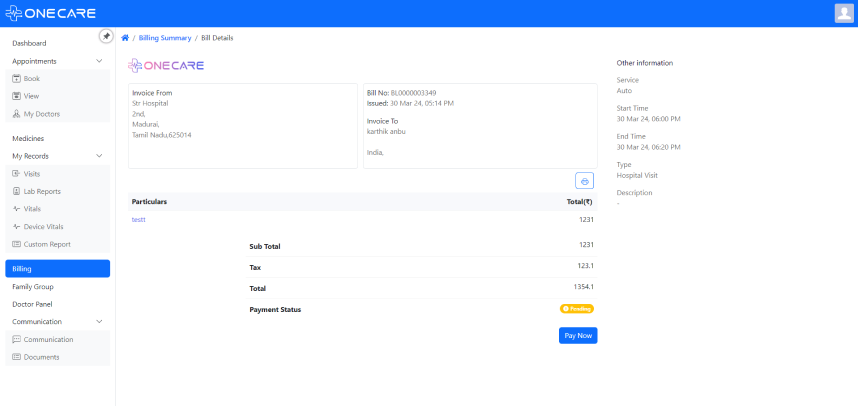Click the Pending payment status badge
Image resolution: width=858 pixels, height=406 pixels.
point(577,309)
